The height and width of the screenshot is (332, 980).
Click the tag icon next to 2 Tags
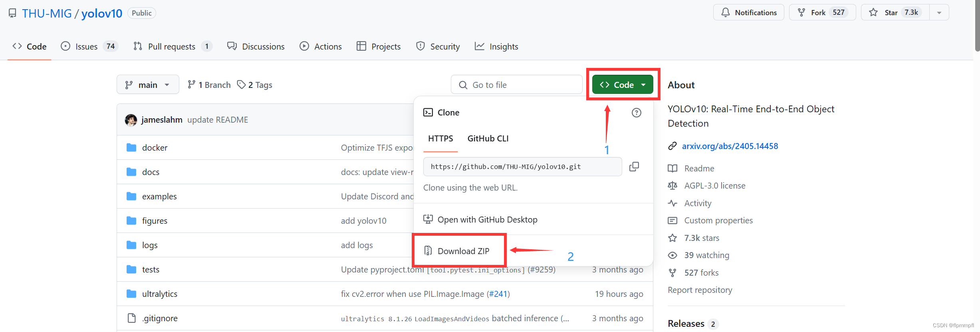pyautogui.click(x=241, y=85)
